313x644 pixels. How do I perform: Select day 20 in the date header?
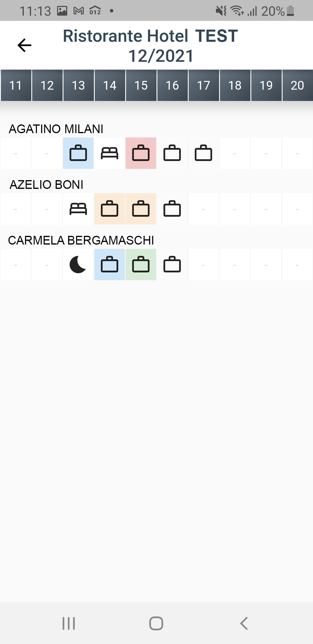point(297,85)
